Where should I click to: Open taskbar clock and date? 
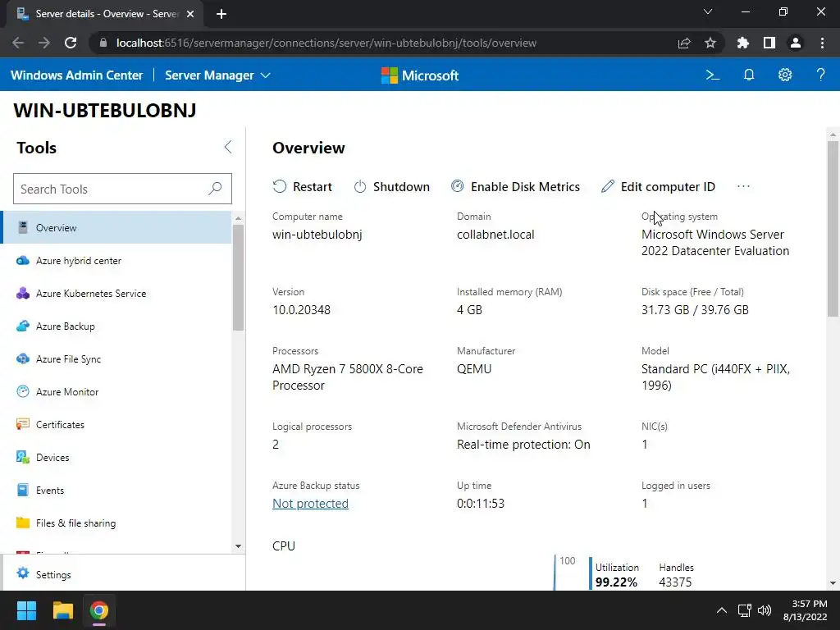pos(806,610)
